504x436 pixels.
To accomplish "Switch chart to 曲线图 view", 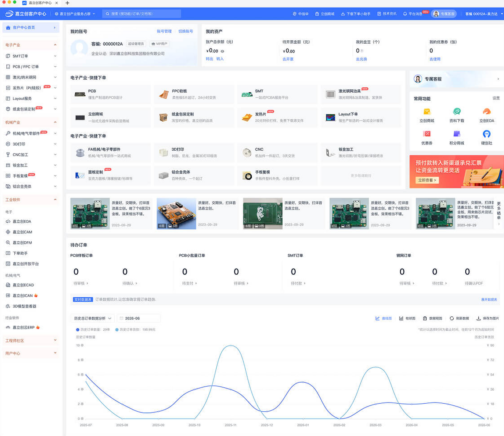I will 383,319.
